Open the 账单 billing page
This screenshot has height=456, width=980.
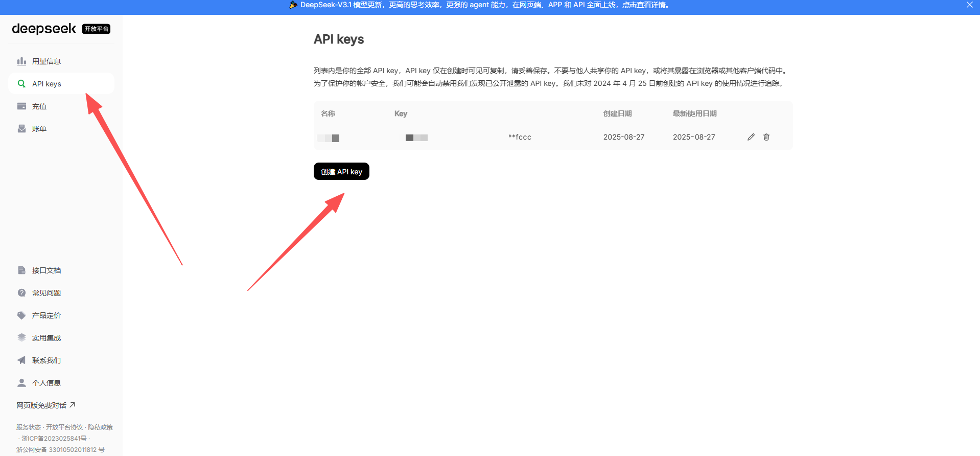tap(61, 129)
